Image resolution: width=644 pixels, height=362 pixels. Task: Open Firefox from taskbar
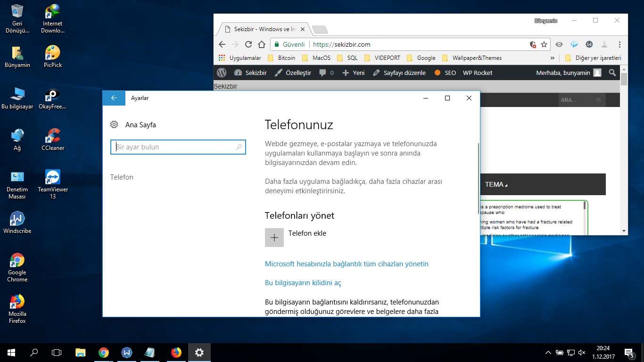(176, 353)
